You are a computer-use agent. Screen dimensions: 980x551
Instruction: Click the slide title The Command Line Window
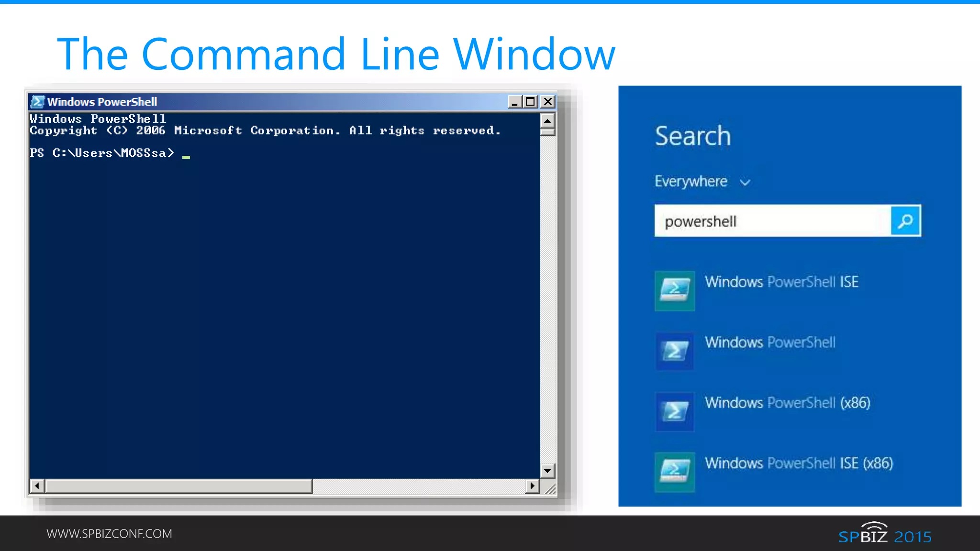click(x=336, y=54)
